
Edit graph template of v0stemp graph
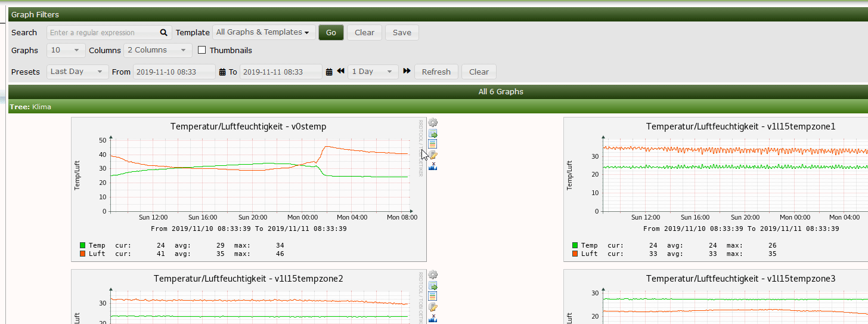click(433, 155)
